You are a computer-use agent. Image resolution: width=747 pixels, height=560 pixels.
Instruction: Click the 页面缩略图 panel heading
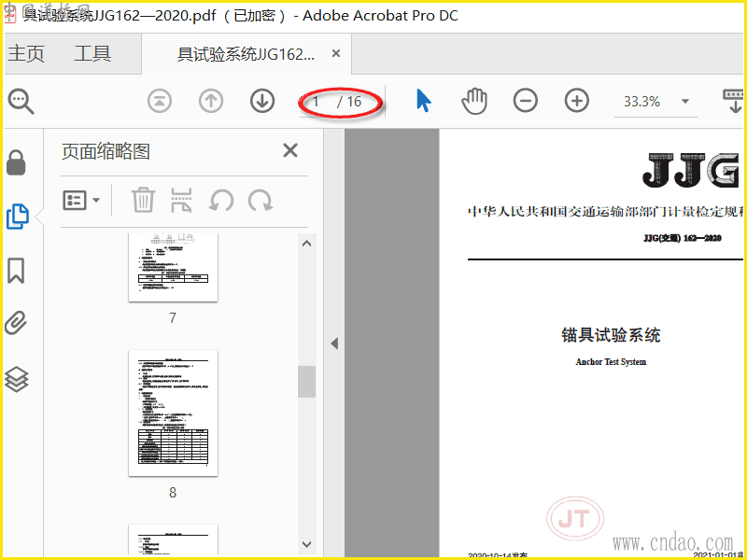pos(106,151)
